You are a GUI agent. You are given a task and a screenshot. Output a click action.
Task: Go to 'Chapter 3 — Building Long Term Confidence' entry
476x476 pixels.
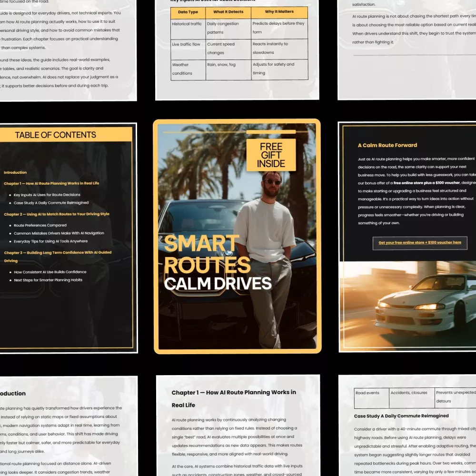57,253
